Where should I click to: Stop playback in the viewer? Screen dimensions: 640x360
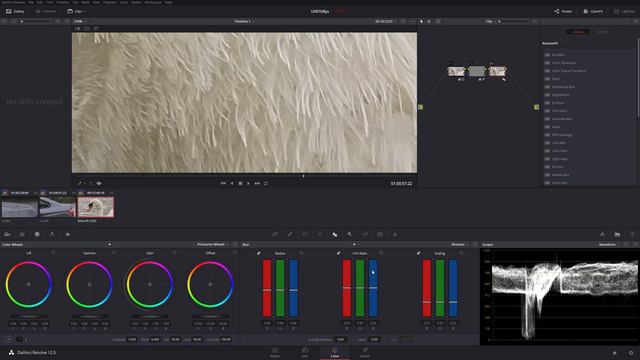(x=240, y=183)
